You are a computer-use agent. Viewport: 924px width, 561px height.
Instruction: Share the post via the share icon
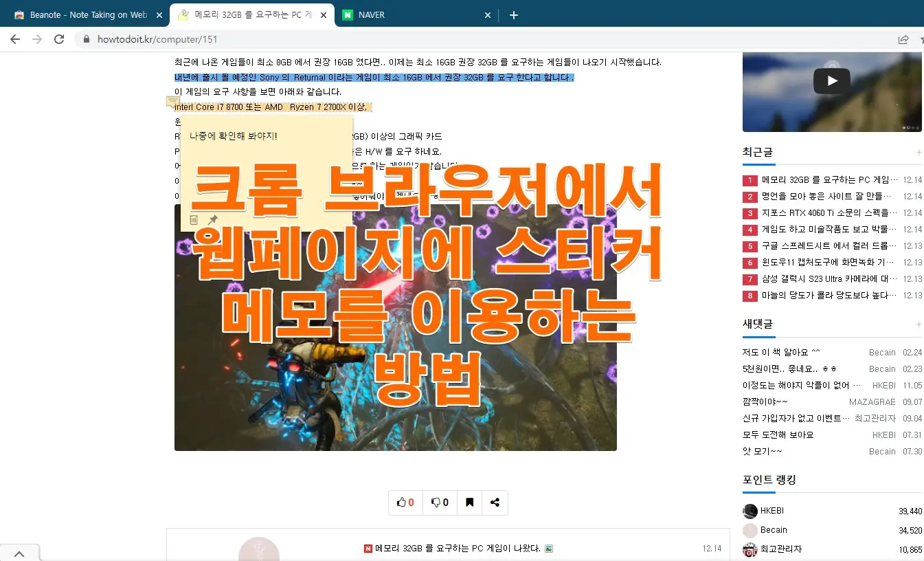pos(495,503)
